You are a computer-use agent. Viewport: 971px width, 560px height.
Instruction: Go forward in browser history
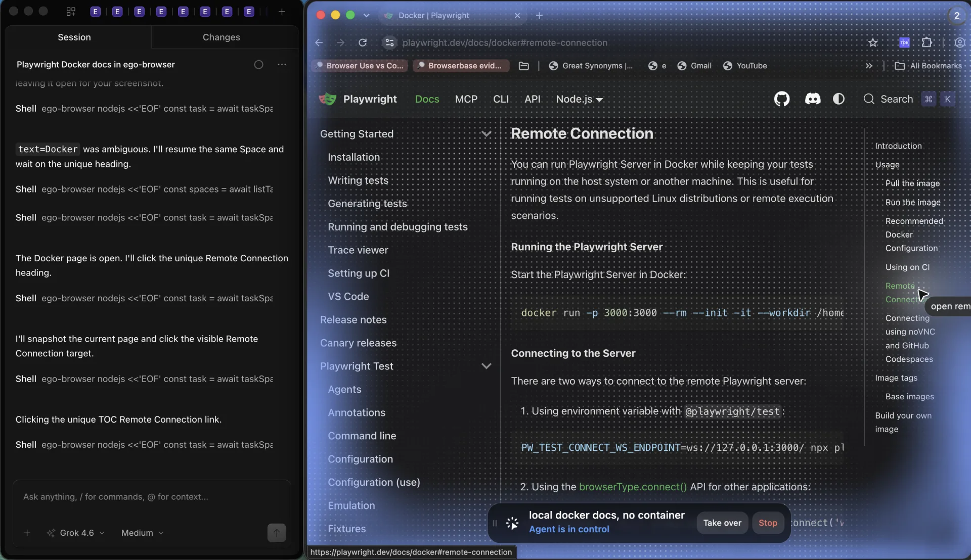coord(340,42)
